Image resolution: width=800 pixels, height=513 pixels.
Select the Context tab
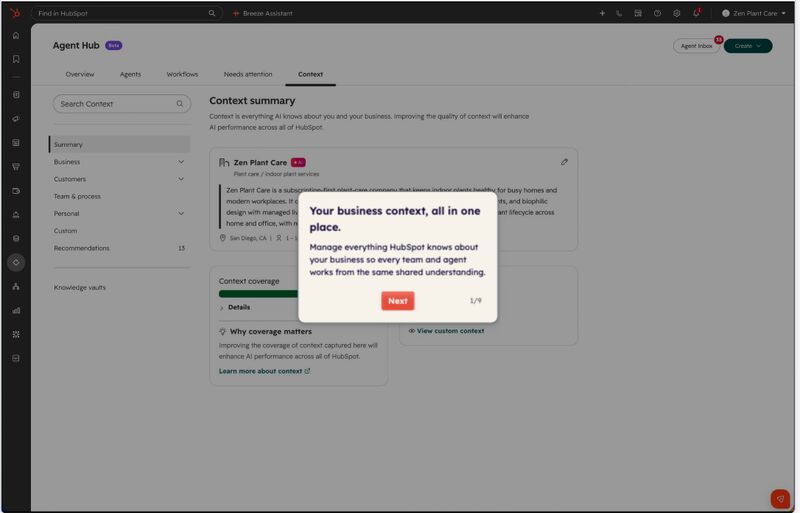310,75
